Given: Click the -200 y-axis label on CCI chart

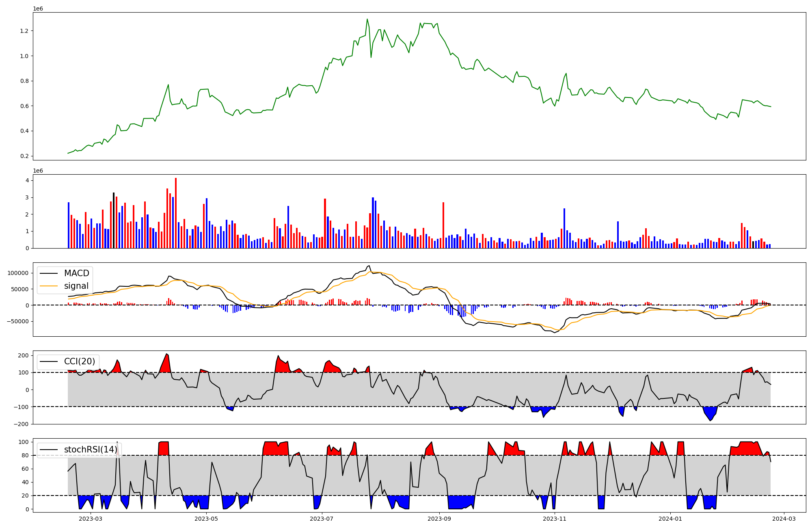Looking at the screenshot, I should pyautogui.click(x=22, y=424).
